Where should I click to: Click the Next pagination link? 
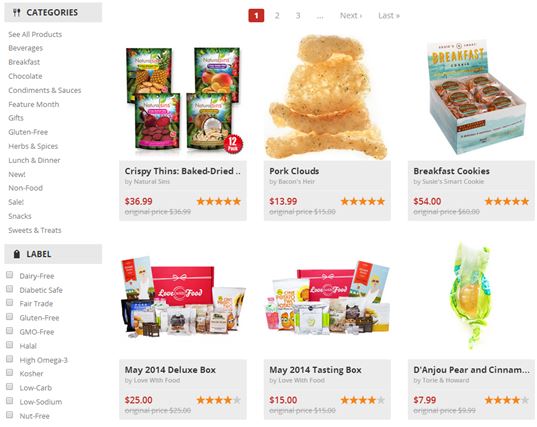pos(351,15)
